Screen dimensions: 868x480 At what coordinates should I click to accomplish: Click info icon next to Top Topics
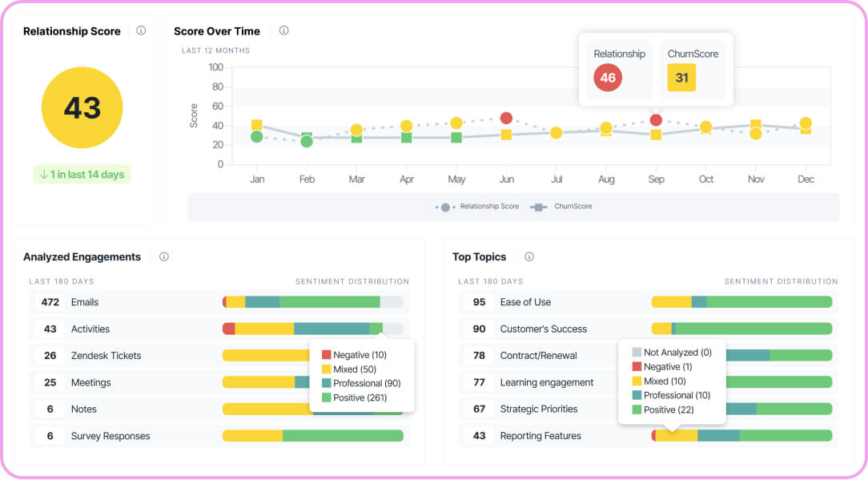click(529, 256)
